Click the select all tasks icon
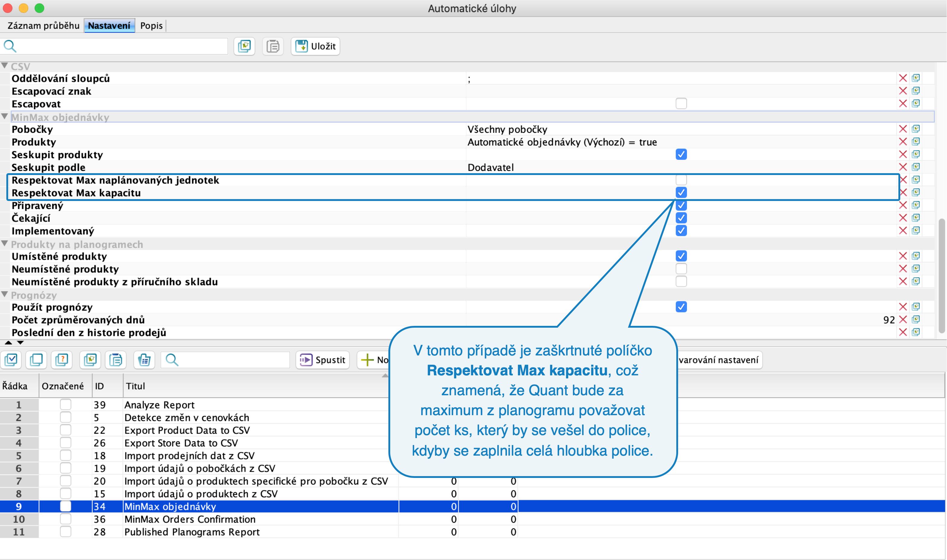This screenshot has height=560, width=947. coord(11,360)
